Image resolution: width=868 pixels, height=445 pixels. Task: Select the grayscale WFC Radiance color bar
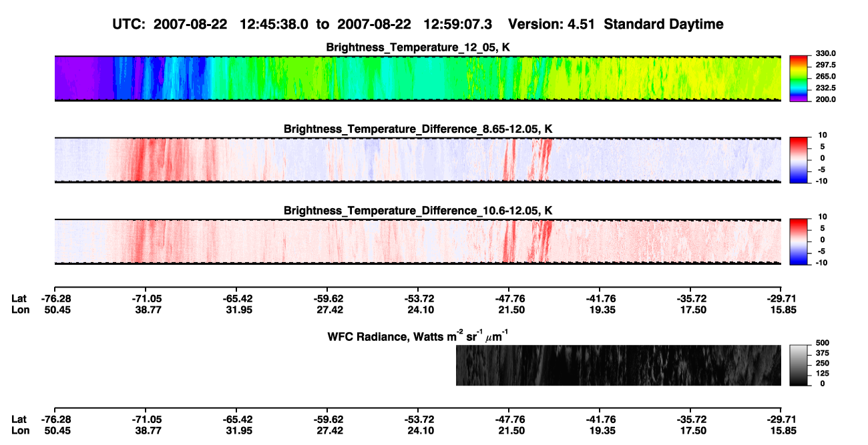pos(798,366)
